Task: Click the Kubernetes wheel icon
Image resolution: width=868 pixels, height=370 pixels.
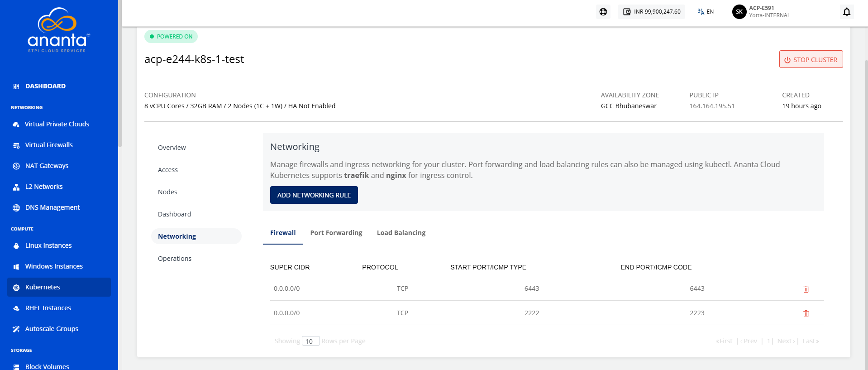Action: coord(16,288)
